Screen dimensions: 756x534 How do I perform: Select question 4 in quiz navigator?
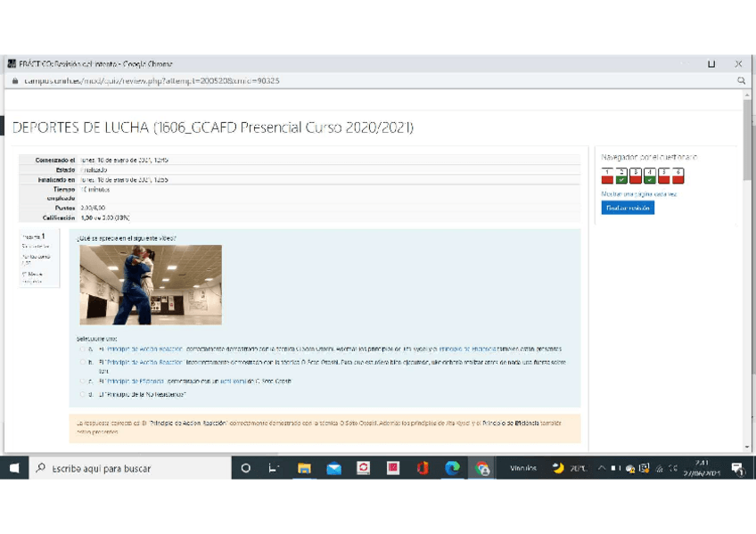click(x=650, y=174)
